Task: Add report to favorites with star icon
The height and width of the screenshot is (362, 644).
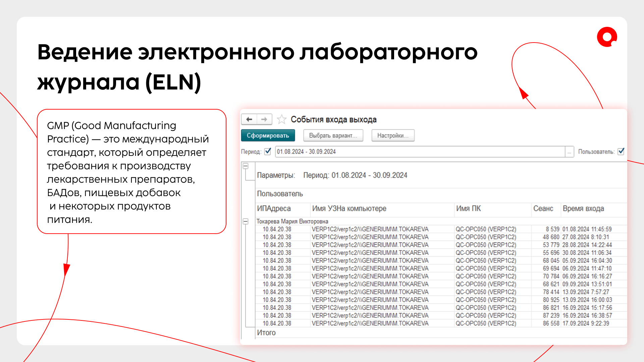Action: 282,119
